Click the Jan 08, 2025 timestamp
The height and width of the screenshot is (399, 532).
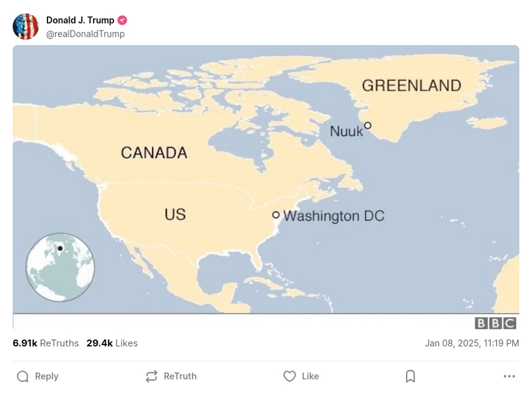pyautogui.click(x=472, y=343)
